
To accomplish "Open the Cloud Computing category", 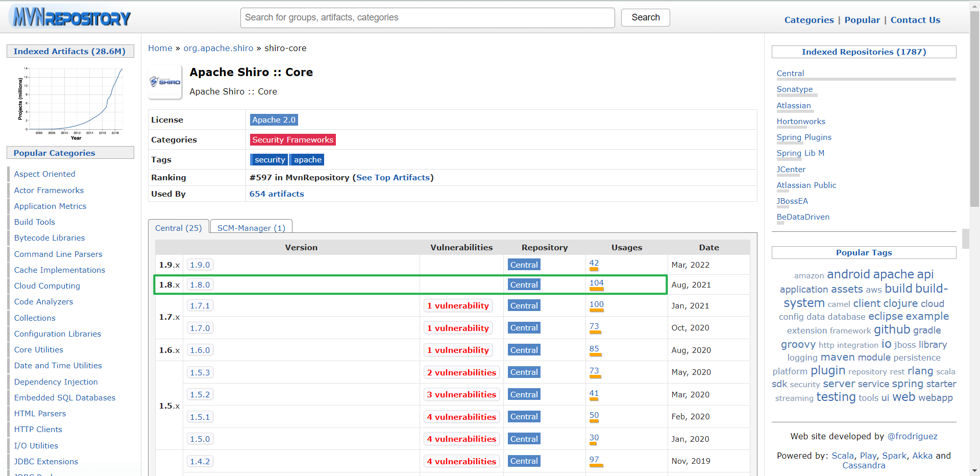I will click(47, 286).
